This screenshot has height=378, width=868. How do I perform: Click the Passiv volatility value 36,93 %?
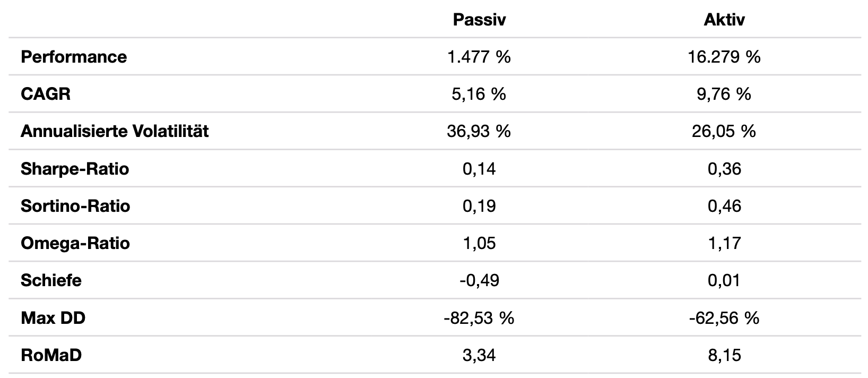pos(479,131)
